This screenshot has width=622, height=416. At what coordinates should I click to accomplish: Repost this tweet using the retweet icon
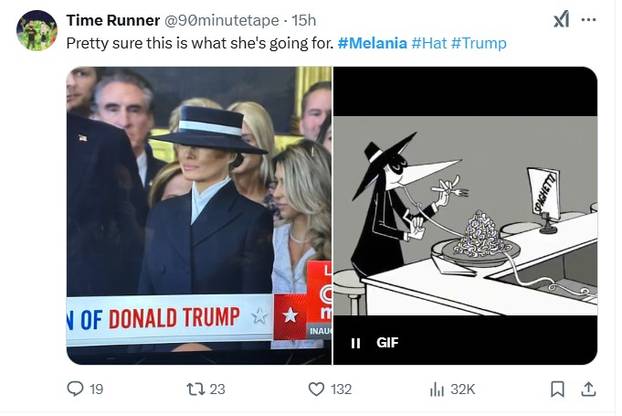(194, 389)
